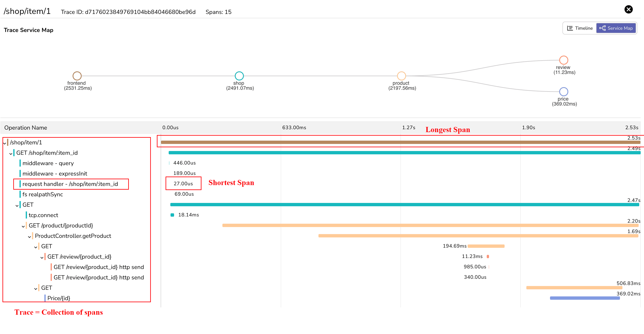Collapse the GET /product/{productId} span
Screen dimensions: 644x334
(23, 226)
